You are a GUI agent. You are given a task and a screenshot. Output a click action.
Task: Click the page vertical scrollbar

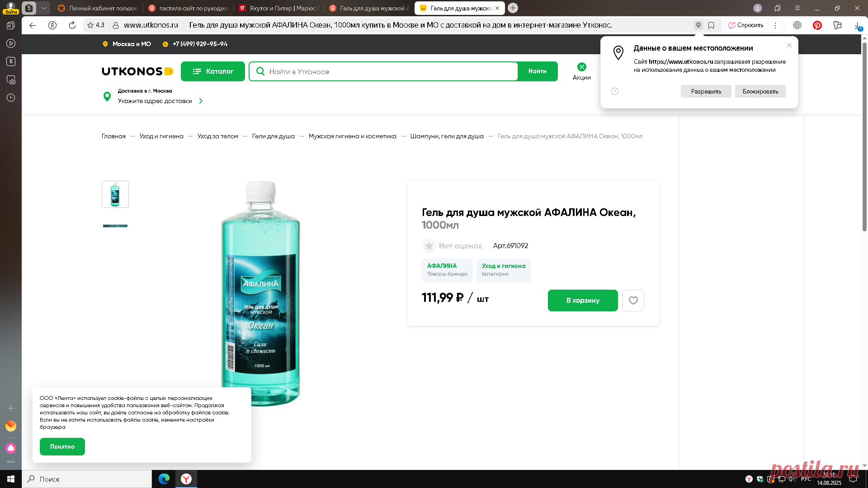[x=864, y=137]
